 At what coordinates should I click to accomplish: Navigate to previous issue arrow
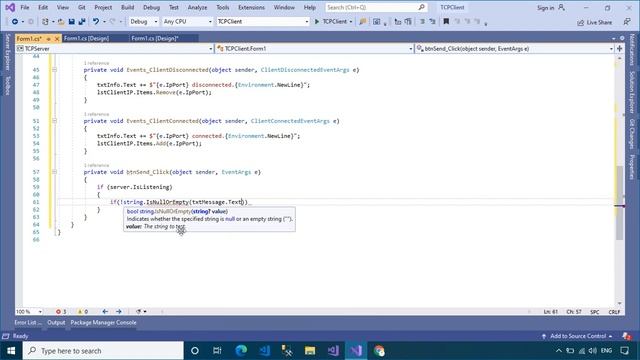(x=105, y=311)
